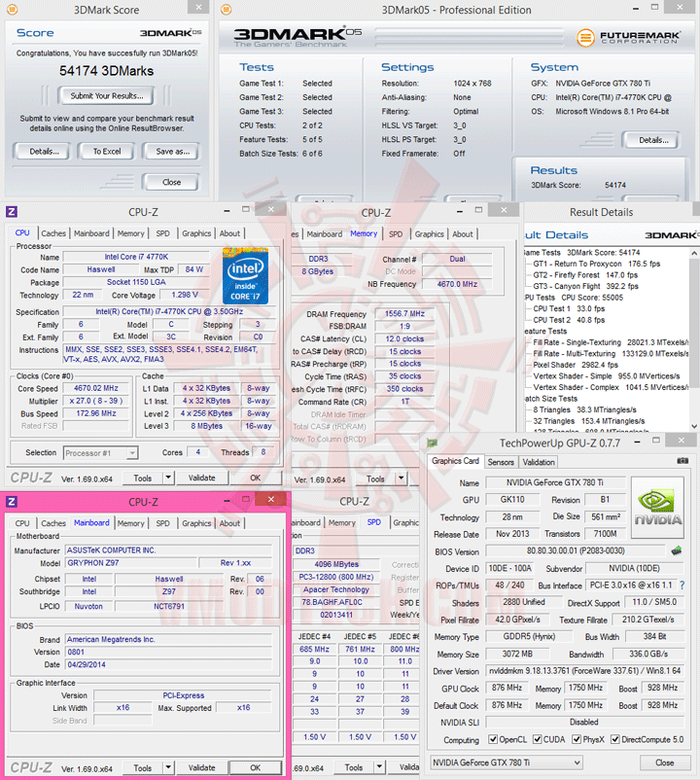Open Tools dropdown arrow in CPU-Z Memory window
The width and height of the screenshot is (700, 780).
tap(401, 479)
